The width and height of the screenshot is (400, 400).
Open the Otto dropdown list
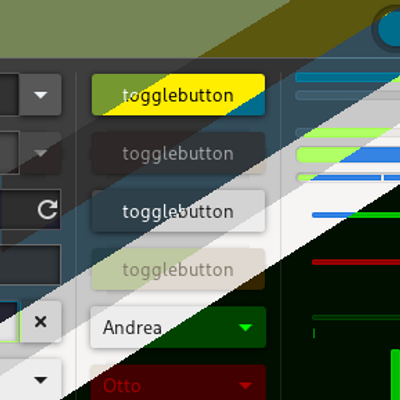(178, 382)
